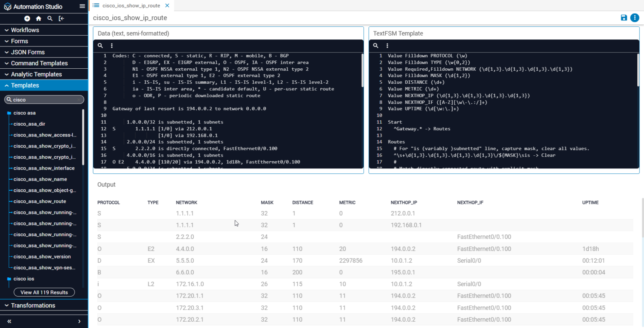The height and width of the screenshot is (328, 644).
Task: Open the Automation Studio hamburger menu
Action: tap(82, 6)
